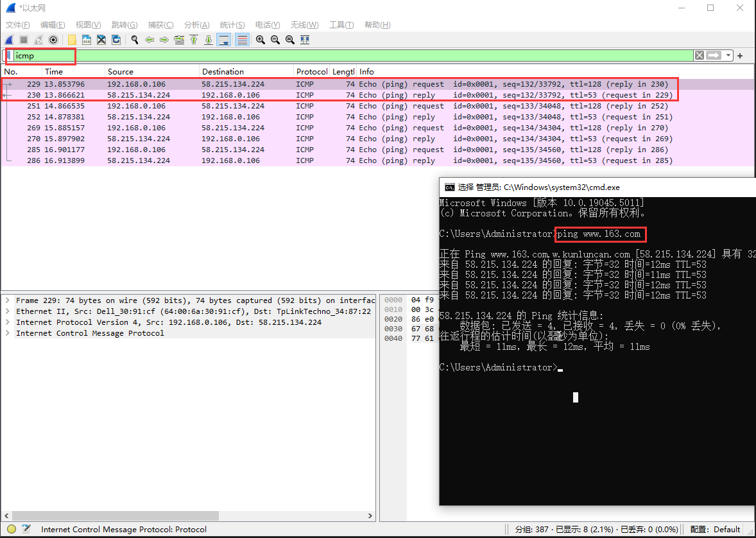Toggle auto-scroll during live capture
Viewport: 756px width, 538px height.
point(224,40)
